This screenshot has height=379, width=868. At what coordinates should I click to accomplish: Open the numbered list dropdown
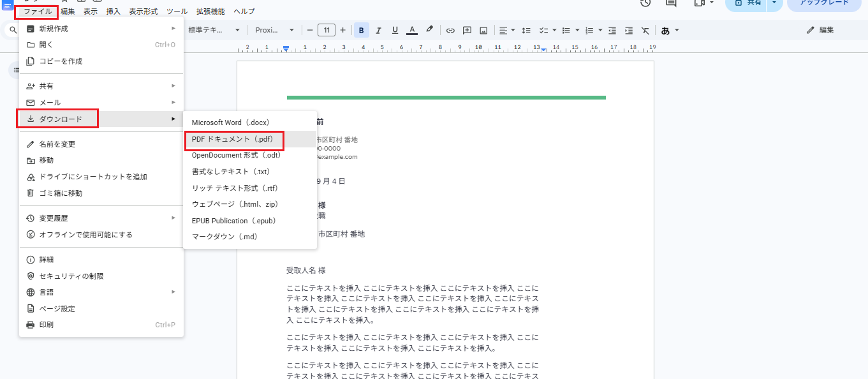[x=593, y=30]
